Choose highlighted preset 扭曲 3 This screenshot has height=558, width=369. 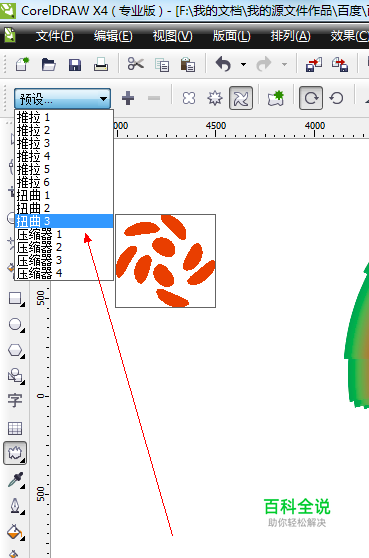coord(64,221)
